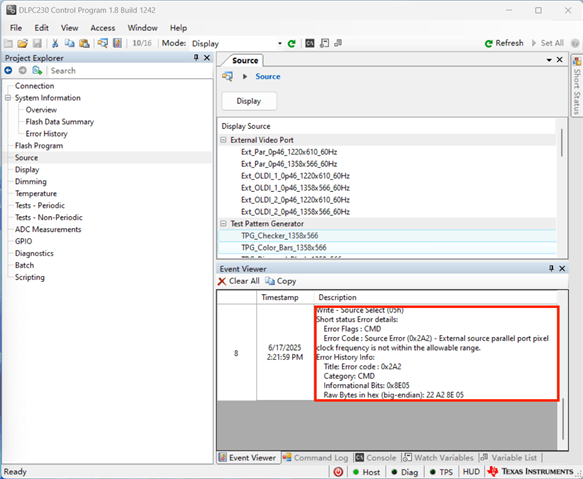The width and height of the screenshot is (583, 479).
Task: Collapse the System Information tree node
Action: point(8,98)
